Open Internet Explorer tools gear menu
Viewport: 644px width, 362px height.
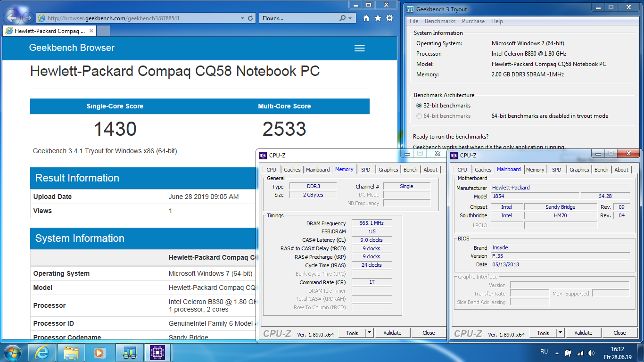[389, 18]
